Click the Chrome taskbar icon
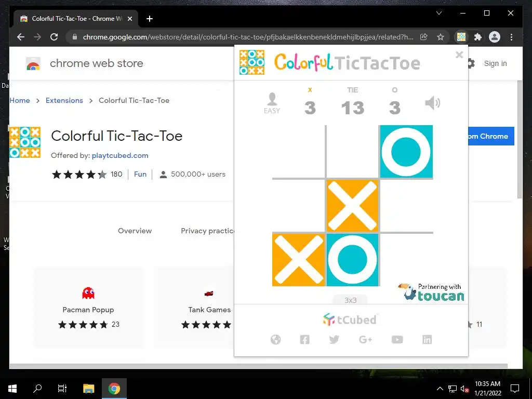The height and width of the screenshot is (399, 532). tap(114, 389)
